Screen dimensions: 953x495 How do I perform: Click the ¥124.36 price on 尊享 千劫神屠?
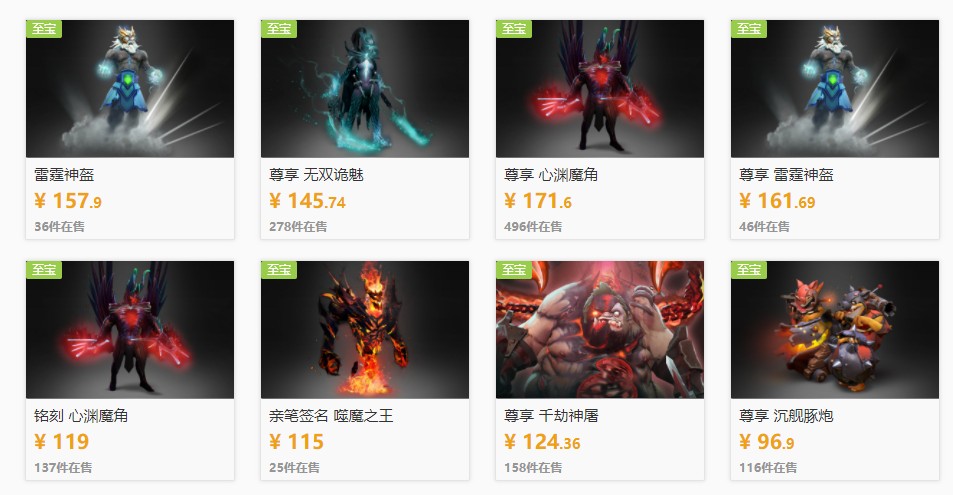click(542, 441)
